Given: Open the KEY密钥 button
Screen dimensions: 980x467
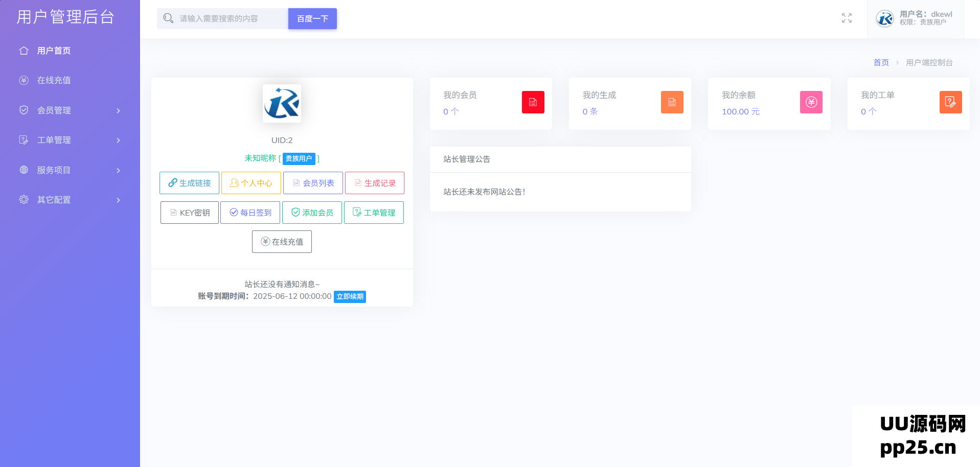Looking at the screenshot, I should click(190, 213).
